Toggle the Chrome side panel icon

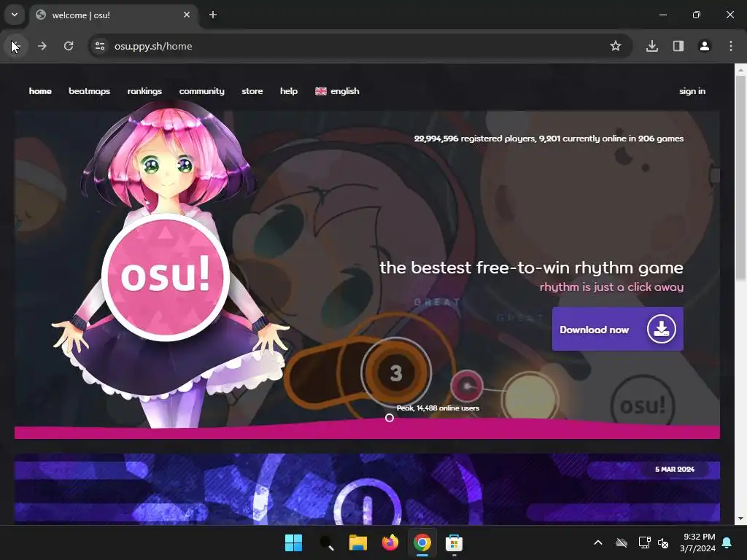[x=678, y=46]
